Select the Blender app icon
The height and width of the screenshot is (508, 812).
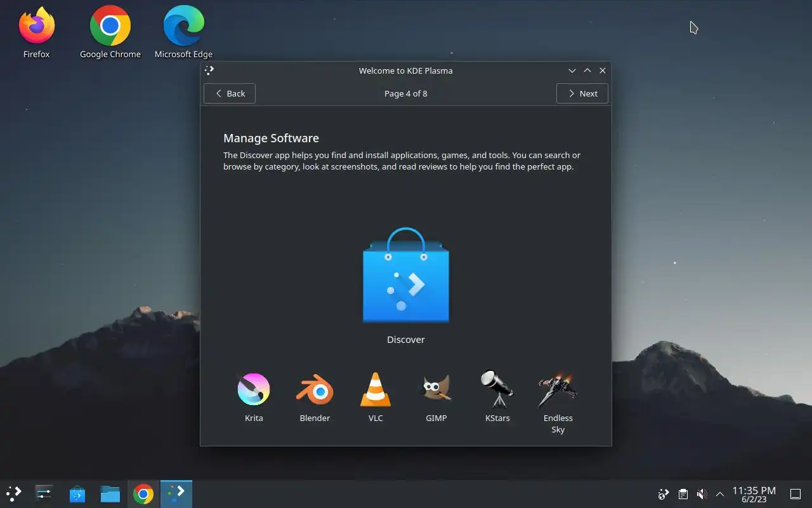pos(315,389)
